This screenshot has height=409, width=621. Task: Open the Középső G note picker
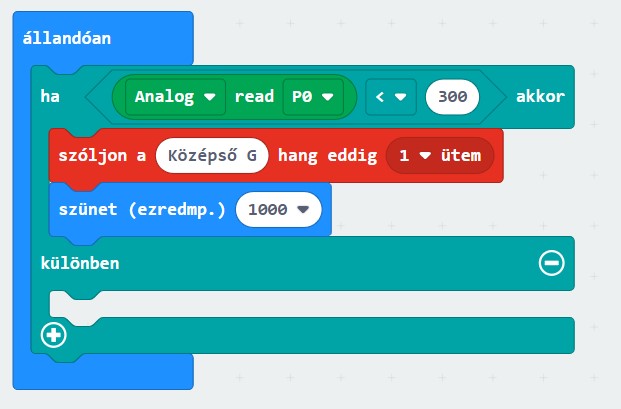click(212, 155)
